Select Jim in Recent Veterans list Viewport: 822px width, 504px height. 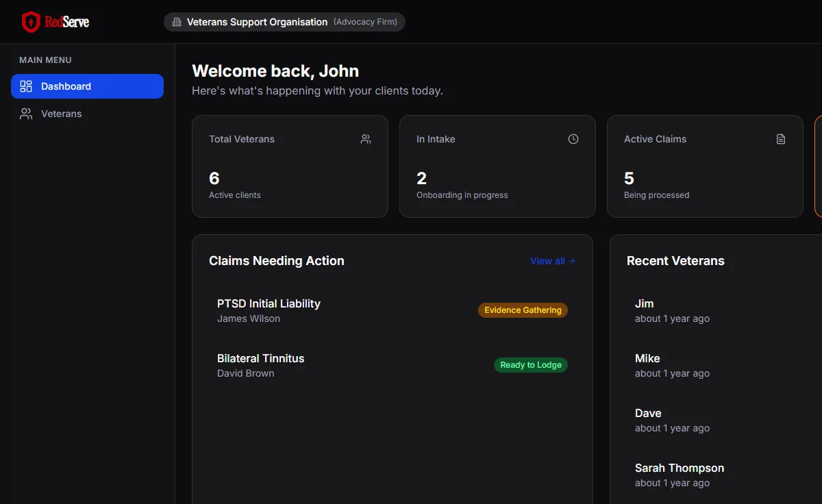click(644, 304)
